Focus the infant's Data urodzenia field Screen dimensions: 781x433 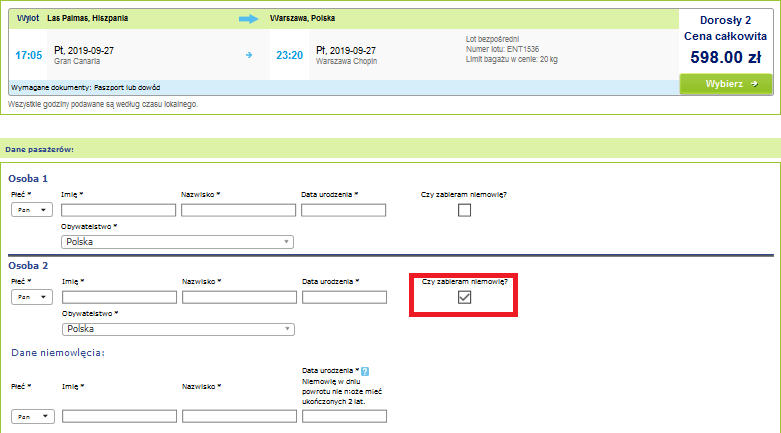(344, 416)
